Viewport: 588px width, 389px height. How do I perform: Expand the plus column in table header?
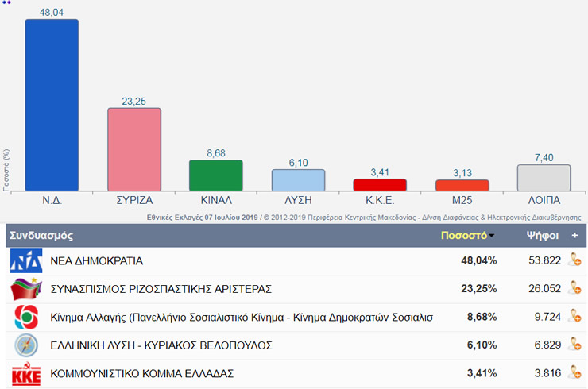[x=574, y=236]
